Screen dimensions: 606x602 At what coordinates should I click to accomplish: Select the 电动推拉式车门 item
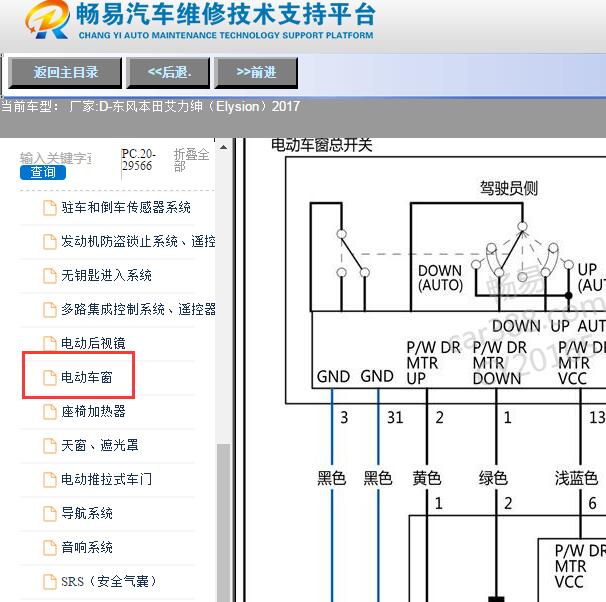pyautogui.click(x=106, y=480)
